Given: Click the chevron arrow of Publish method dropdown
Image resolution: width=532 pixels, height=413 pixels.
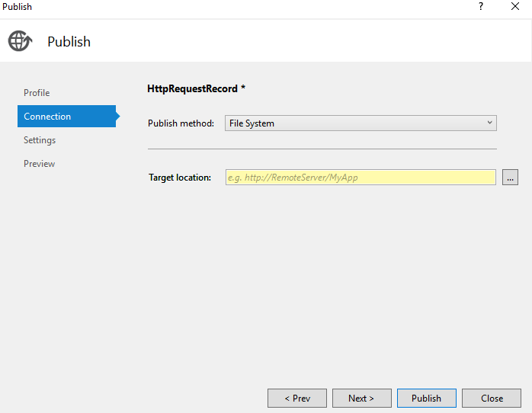Looking at the screenshot, I should tap(489, 123).
